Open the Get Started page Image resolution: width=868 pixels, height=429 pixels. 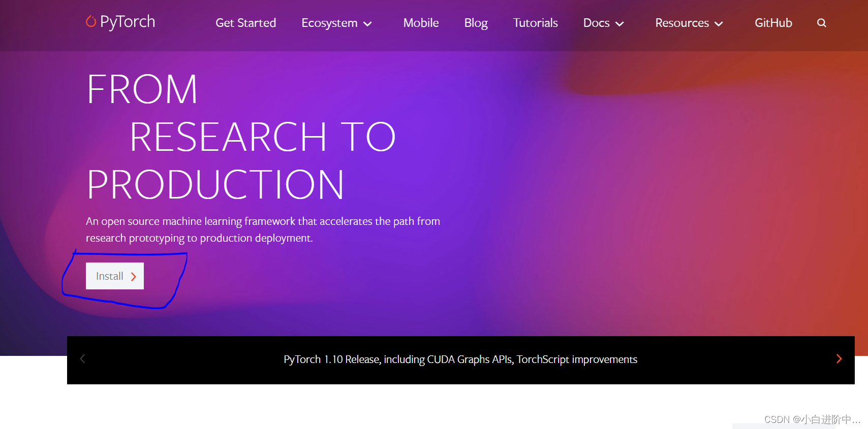point(245,23)
